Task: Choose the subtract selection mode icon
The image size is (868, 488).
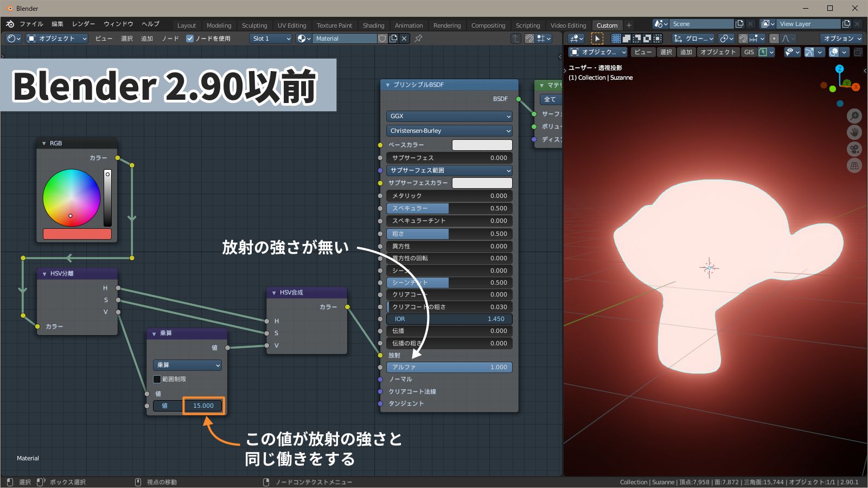Action: tap(637, 38)
